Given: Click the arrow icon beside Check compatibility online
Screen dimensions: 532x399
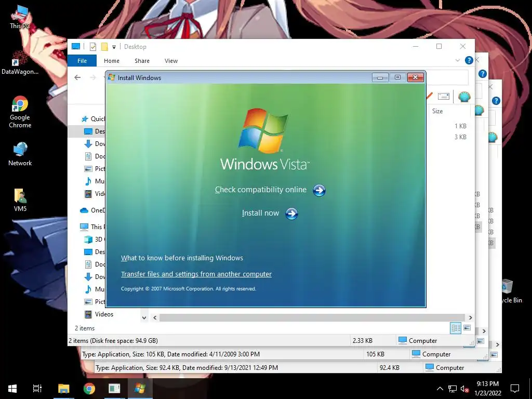Looking at the screenshot, I should point(319,190).
